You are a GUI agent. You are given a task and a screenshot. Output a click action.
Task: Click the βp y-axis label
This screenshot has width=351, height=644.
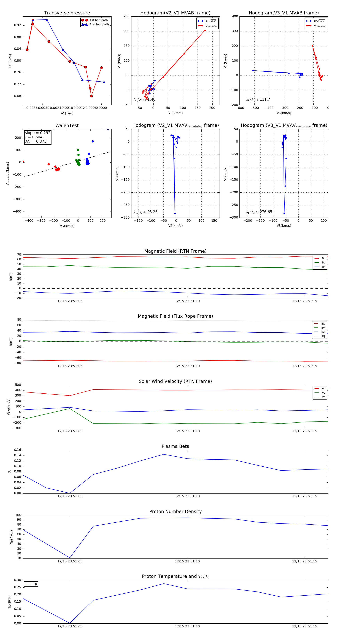coord(9,472)
